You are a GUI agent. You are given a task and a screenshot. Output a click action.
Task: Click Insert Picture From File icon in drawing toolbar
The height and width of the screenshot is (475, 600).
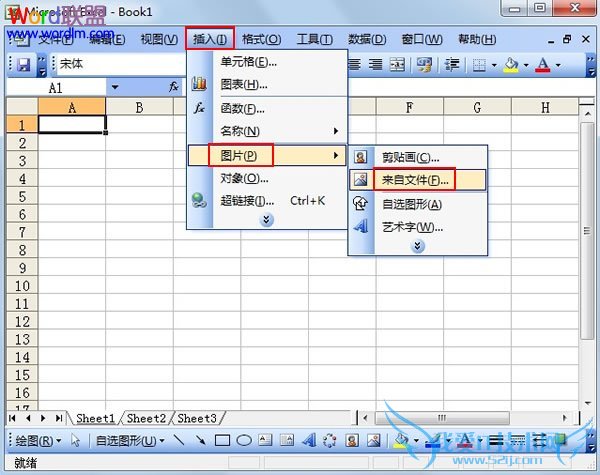click(x=373, y=441)
